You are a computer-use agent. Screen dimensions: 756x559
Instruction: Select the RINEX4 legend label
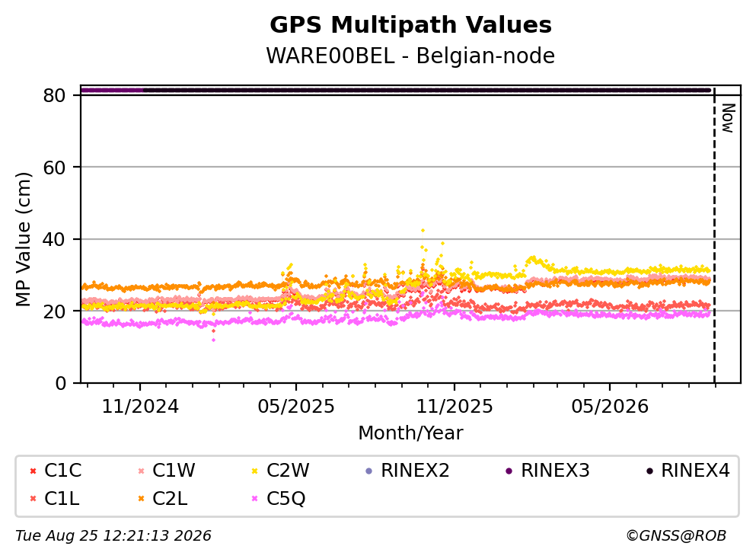tap(695, 470)
